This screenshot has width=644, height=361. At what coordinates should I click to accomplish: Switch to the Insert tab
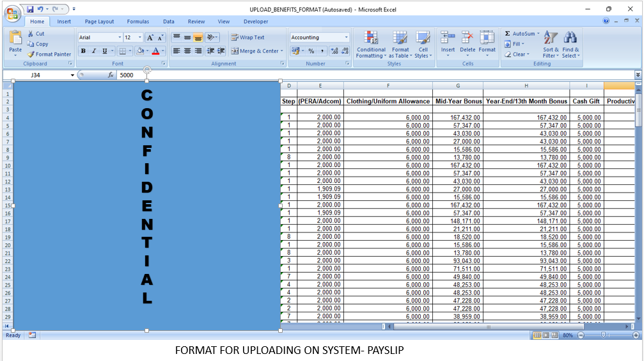(64, 21)
